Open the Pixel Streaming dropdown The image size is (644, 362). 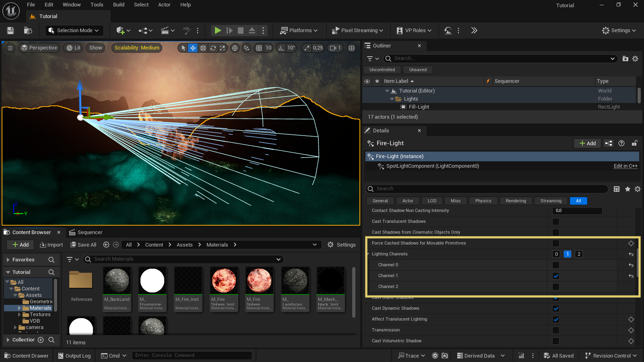[x=357, y=31]
